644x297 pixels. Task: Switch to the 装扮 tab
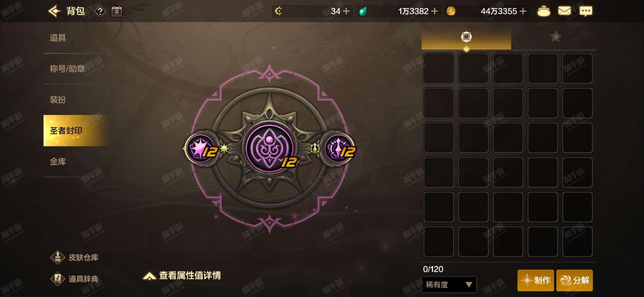58,100
